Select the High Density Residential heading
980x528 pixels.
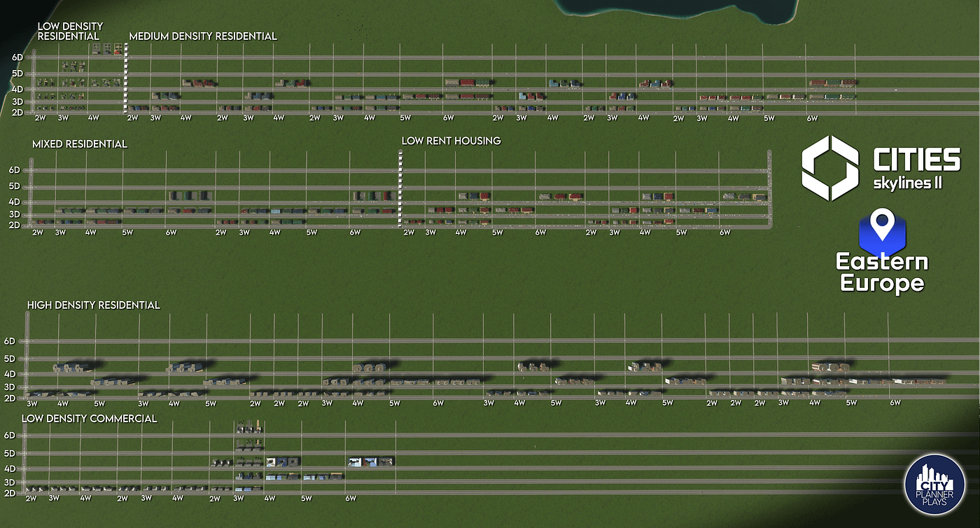94,305
